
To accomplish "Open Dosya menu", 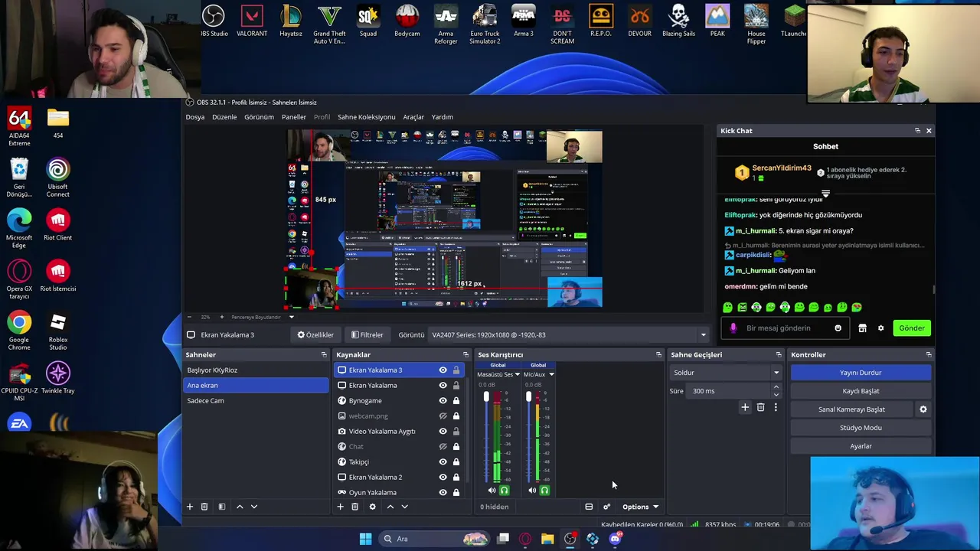I will click(x=195, y=117).
